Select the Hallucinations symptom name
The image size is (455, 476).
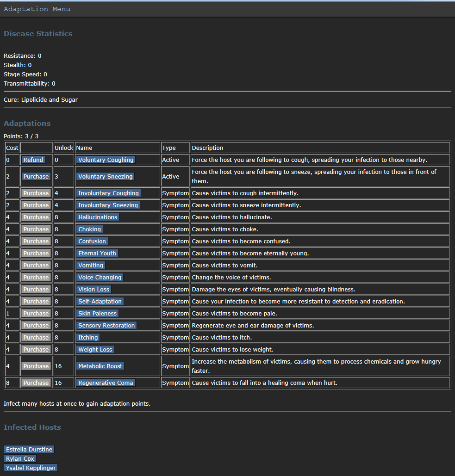click(x=98, y=217)
